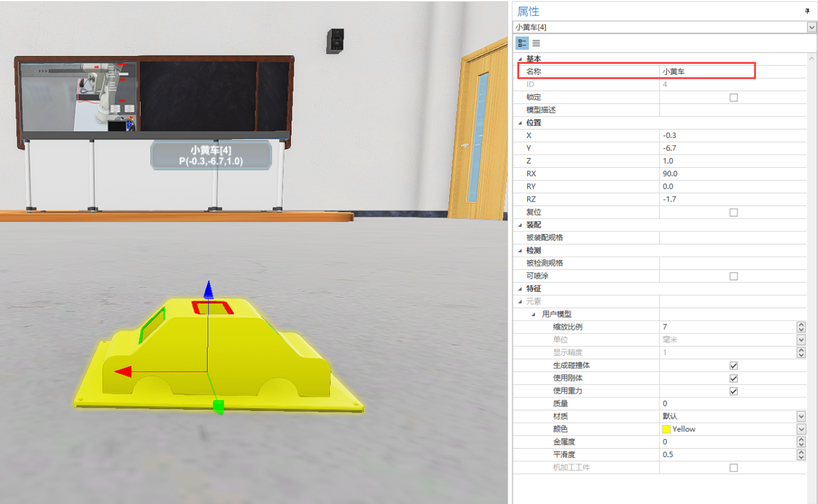Toggle the 机加工工件 checkbox
Viewport: 818px width, 504px height.
click(733, 468)
